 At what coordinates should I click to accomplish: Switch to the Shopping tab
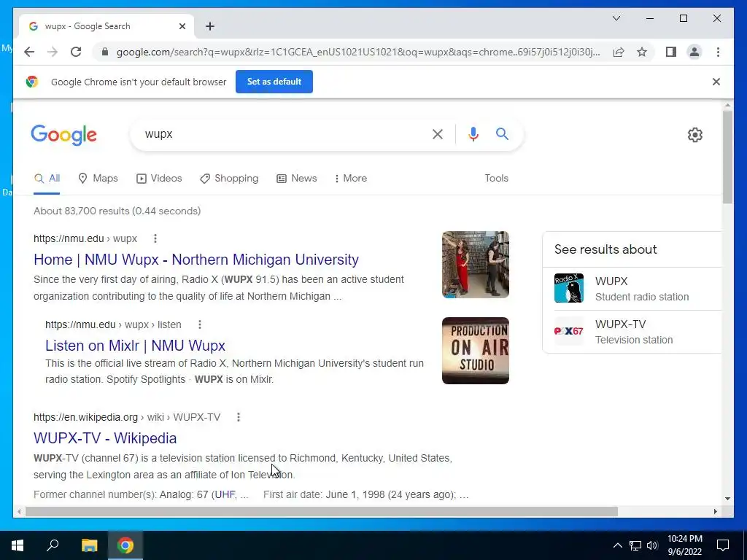(229, 179)
